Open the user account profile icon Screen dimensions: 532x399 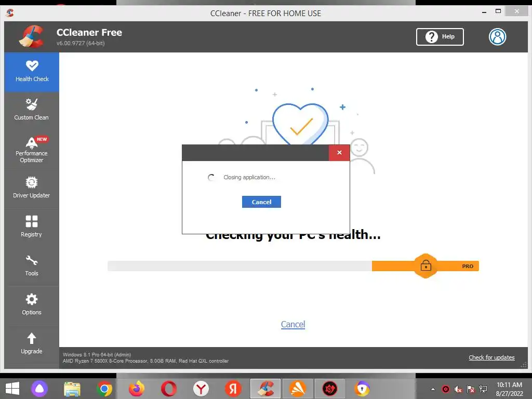497,37
